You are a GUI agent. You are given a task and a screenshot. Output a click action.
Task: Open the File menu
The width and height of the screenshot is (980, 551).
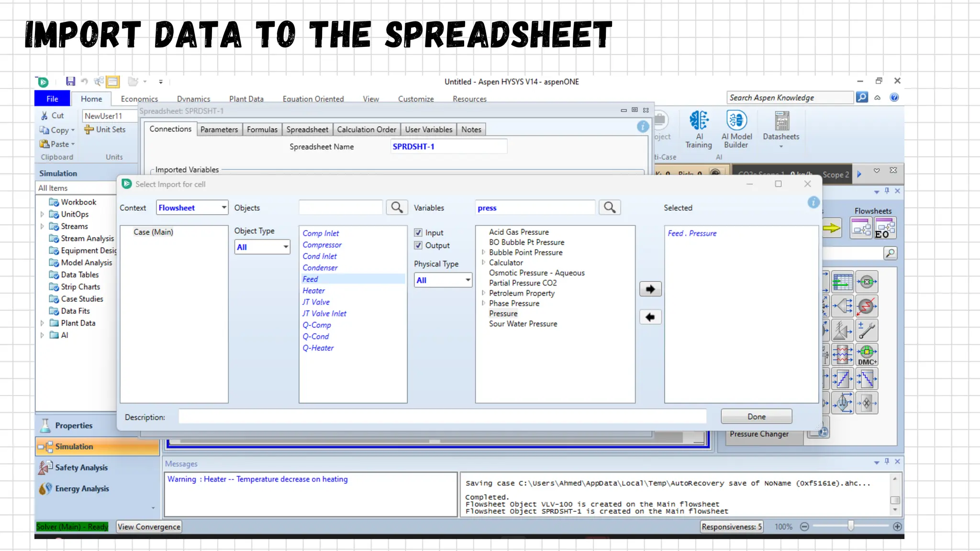[52, 99]
